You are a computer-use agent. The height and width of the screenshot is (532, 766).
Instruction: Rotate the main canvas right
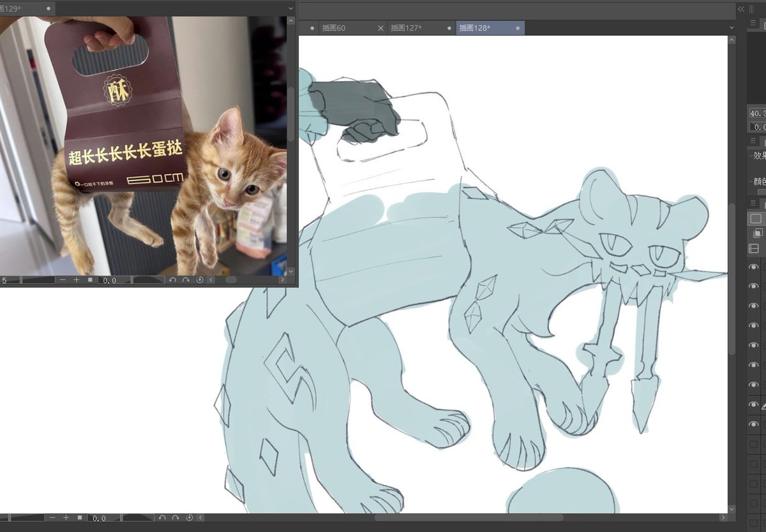coord(176,518)
